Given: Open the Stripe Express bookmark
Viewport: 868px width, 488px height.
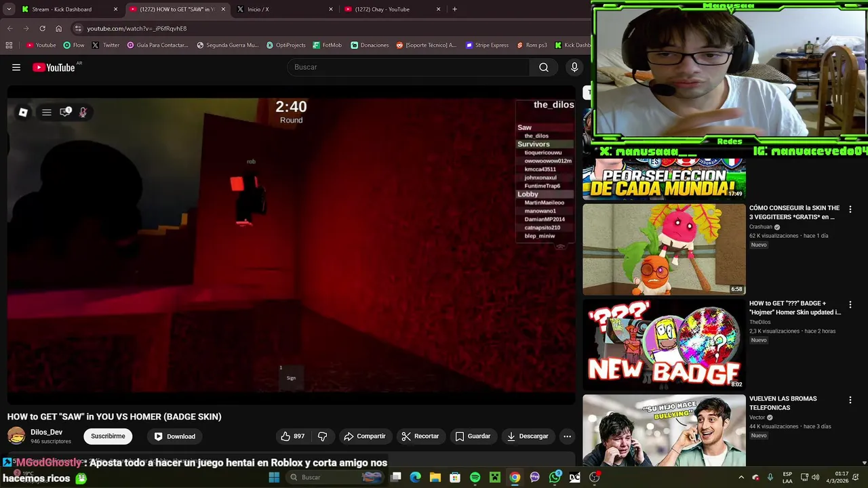Looking at the screenshot, I should click(x=487, y=45).
